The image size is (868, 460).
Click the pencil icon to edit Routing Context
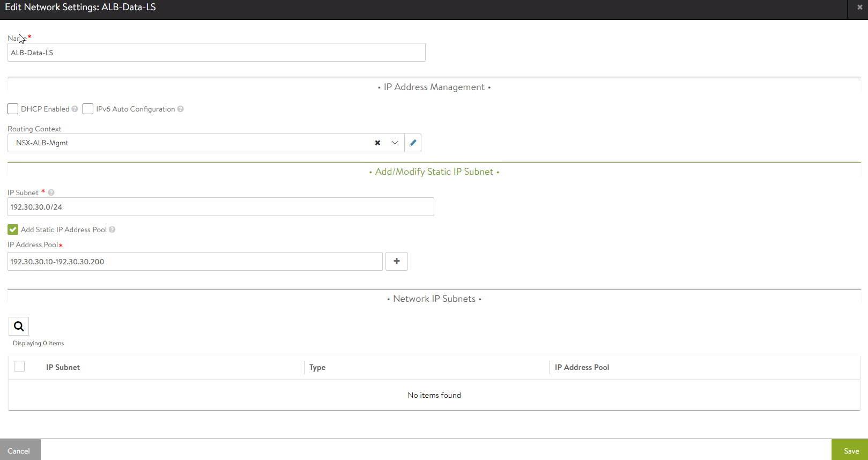pos(412,143)
